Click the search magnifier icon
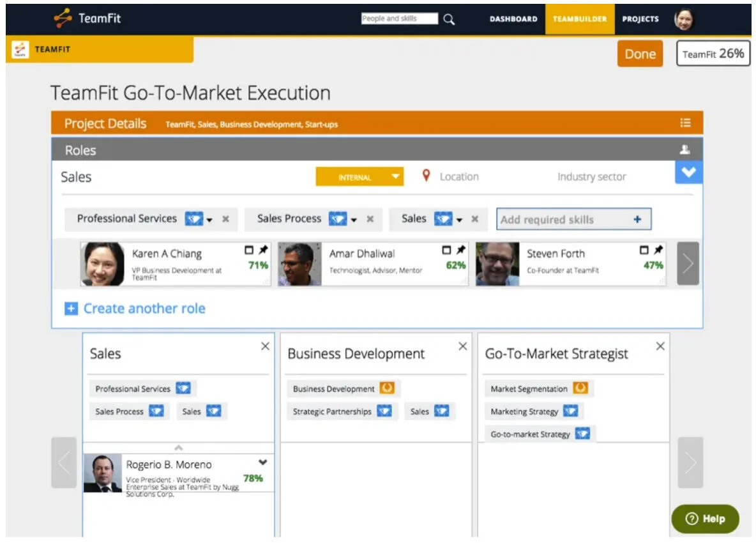756x543 pixels. [x=449, y=19]
